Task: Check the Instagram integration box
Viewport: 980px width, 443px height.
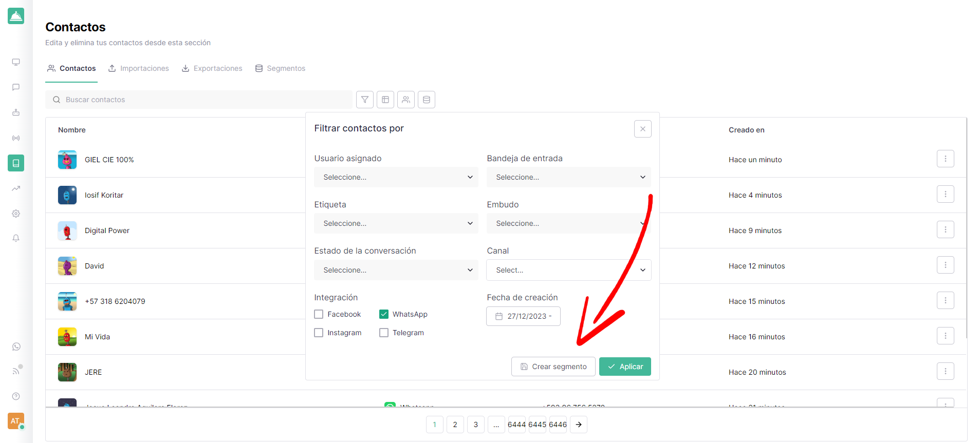Action: (x=319, y=333)
